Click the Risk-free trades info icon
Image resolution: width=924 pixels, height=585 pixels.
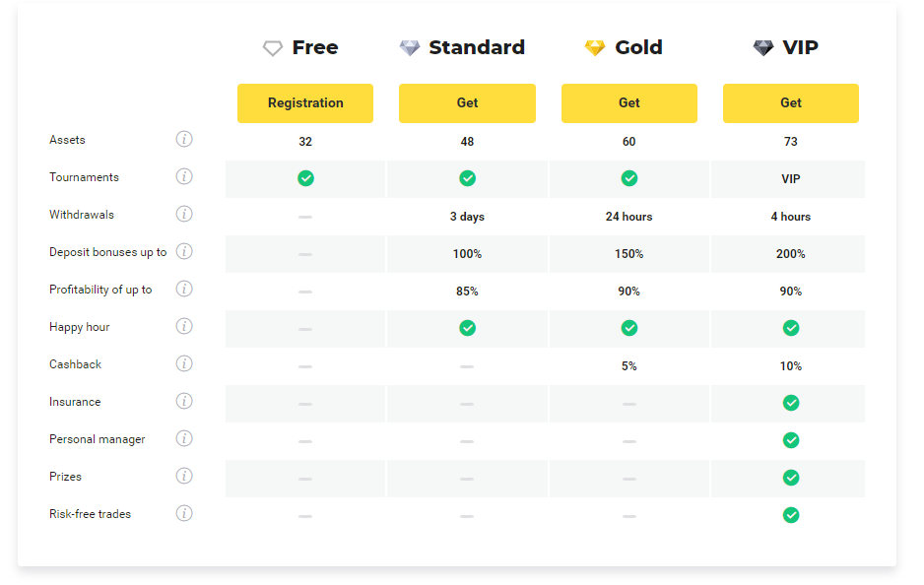184,513
